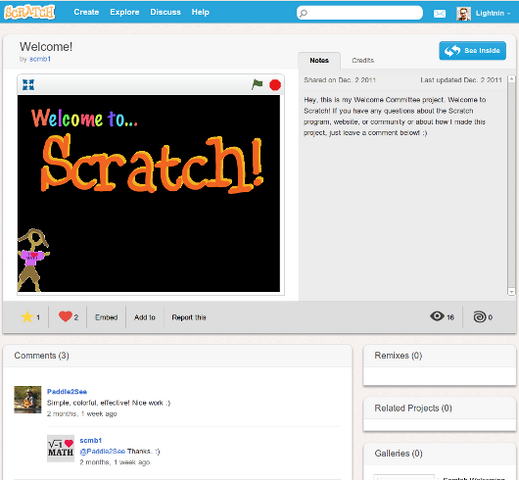Click the search input field
Image resolution: width=519 pixels, height=480 pixels.
click(x=360, y=13)
